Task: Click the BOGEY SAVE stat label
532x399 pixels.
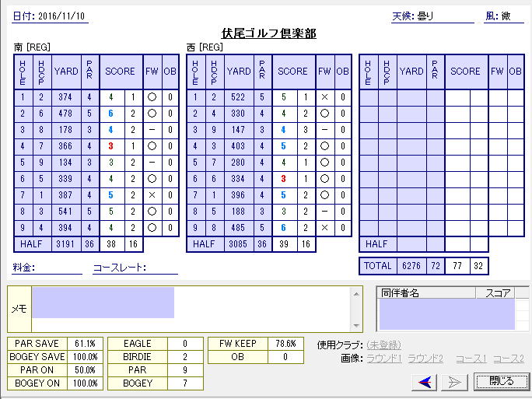Action: coord(37,357)
